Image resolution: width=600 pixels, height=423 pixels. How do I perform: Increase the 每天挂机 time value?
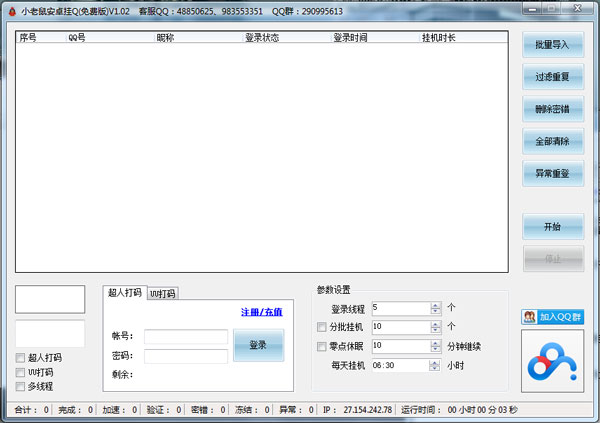pyautogui.click(x=435, y=362)
